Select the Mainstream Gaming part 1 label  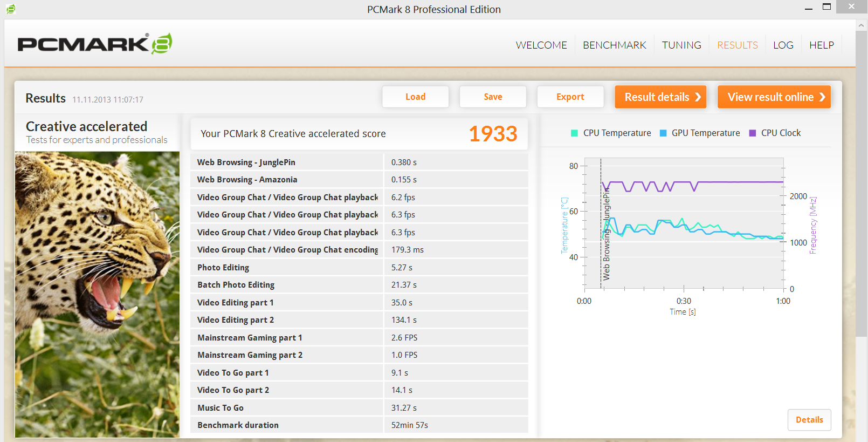point(250,338)
